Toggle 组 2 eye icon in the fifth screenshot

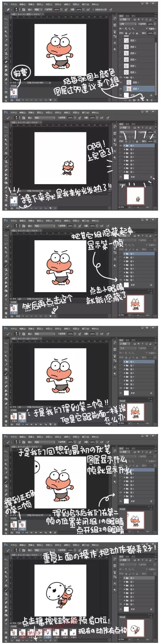pyautogui.click(x=121, y=492)
